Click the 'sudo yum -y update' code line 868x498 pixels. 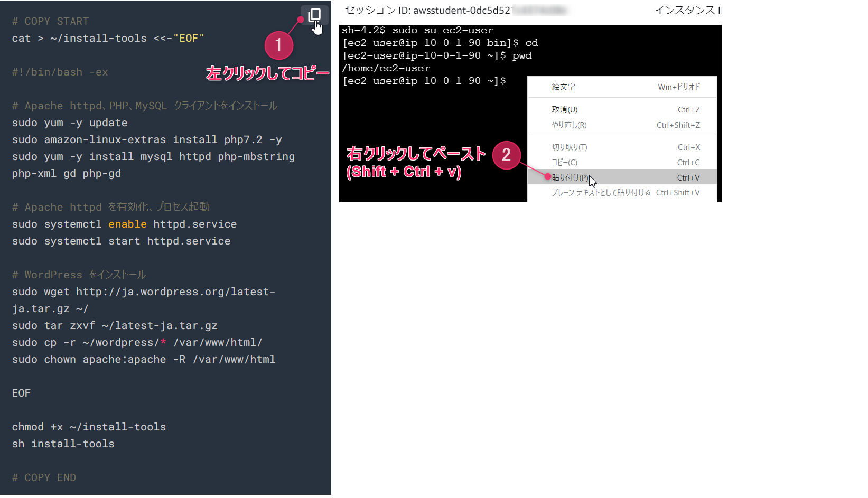(x=70, y=123)
